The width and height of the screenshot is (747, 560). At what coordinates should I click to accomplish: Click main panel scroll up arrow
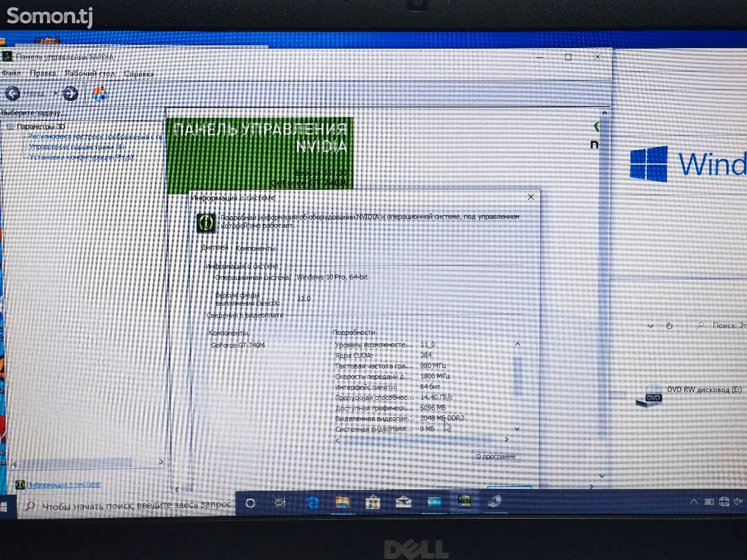point(605,113)
